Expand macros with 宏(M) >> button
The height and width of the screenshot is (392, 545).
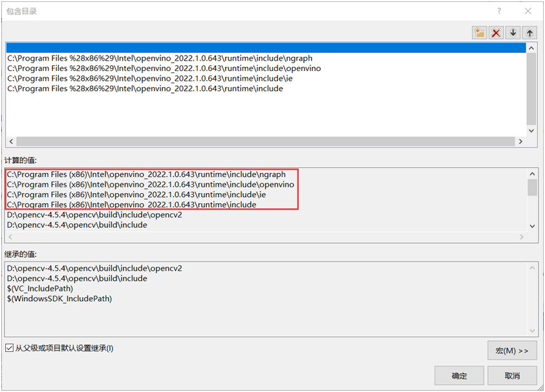click(512, 351)
